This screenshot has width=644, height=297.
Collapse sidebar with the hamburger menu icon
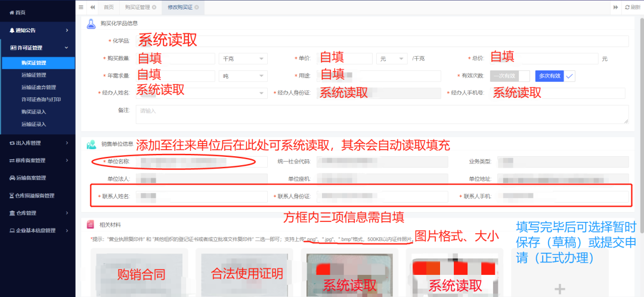[x=81, y=7]
